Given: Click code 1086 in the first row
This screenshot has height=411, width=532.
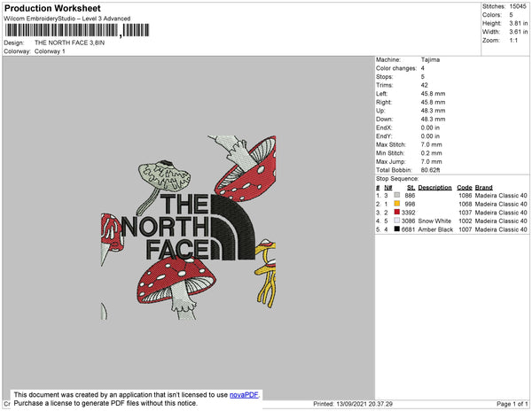Looking at the screenshot, I should point(465,196).
